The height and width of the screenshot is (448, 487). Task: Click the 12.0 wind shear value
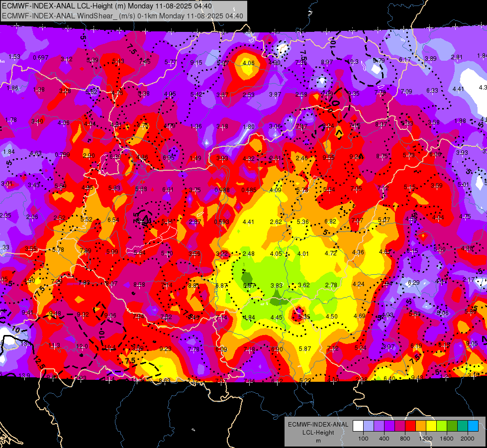point(82,346)
